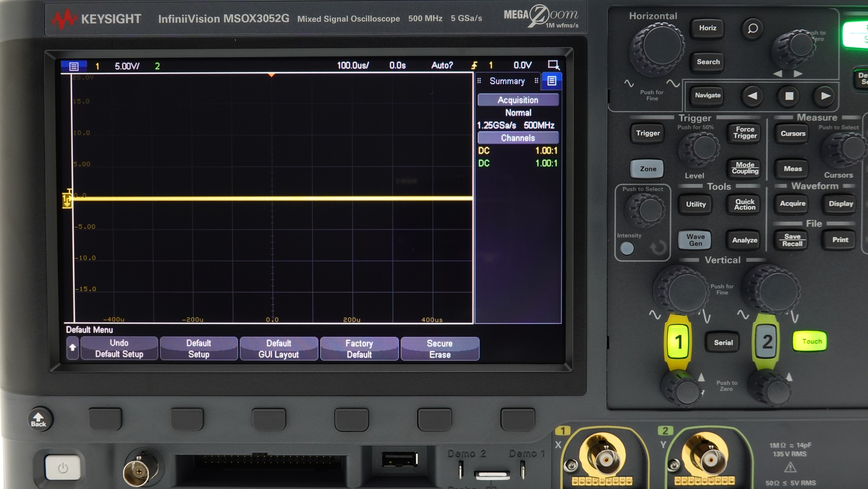Toggle the Search key
This screenshot has height=489, width=868.
708,62
